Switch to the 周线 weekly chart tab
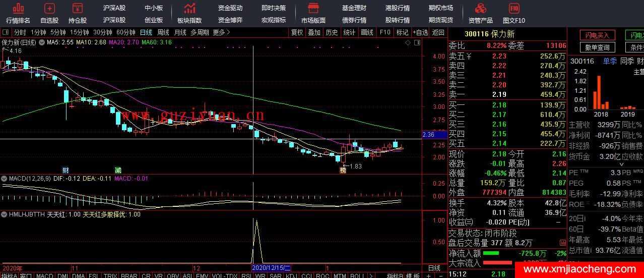The height and width of the screenshot is (278, 644). (163, 32)
